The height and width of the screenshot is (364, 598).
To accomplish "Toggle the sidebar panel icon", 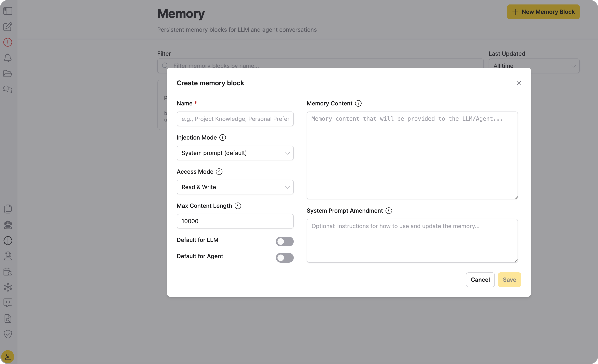I will 8,11.
